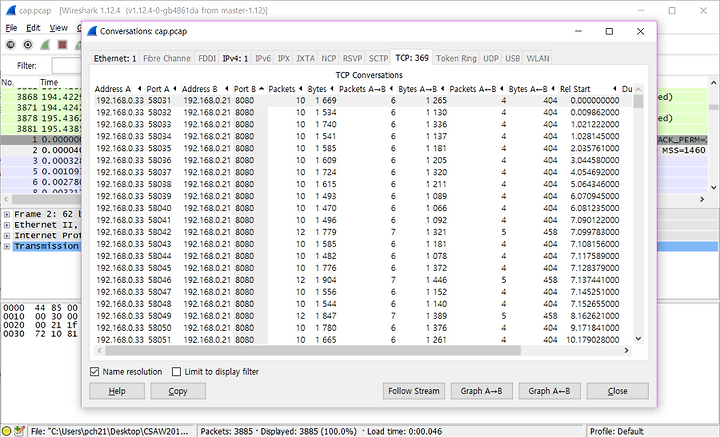Sort by Address A column header

(118, 89)
